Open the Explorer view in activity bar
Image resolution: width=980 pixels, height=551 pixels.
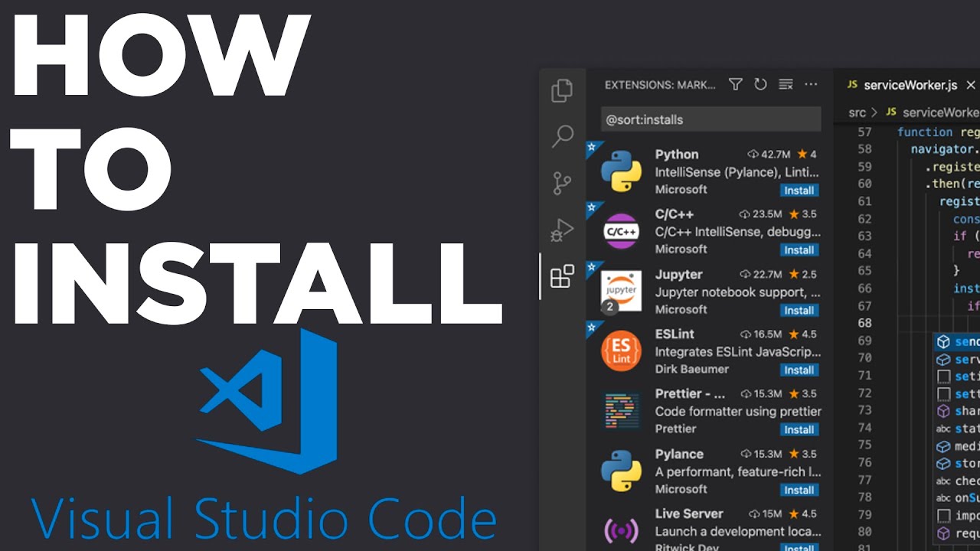tap(562, 90)
